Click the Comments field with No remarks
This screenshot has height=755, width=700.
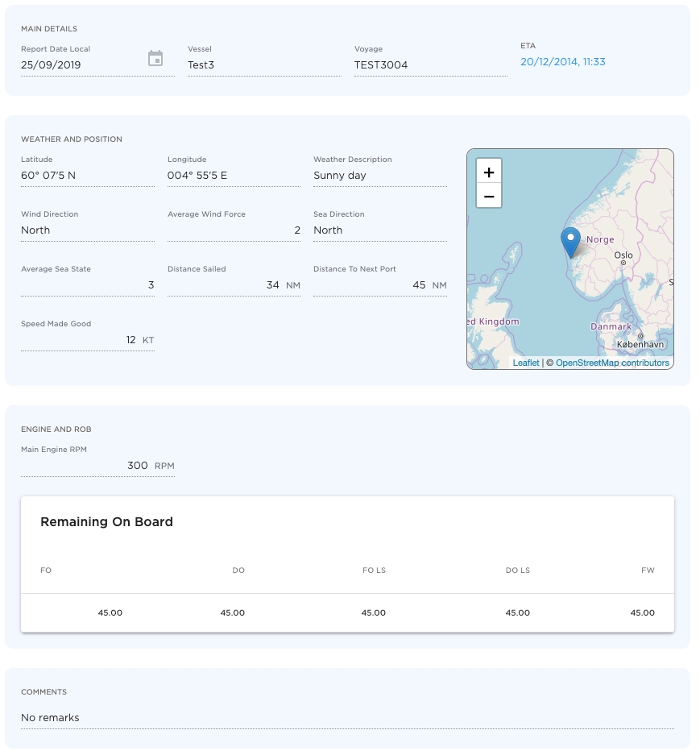click(346, 718)
